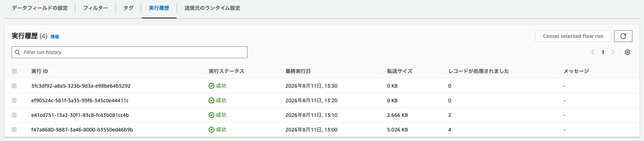This screenshot has width=644, height=141.
Task: Select checkbox for run 3fc3df92-a8a5
Action: pyautogui.click(x=14, y=86)
